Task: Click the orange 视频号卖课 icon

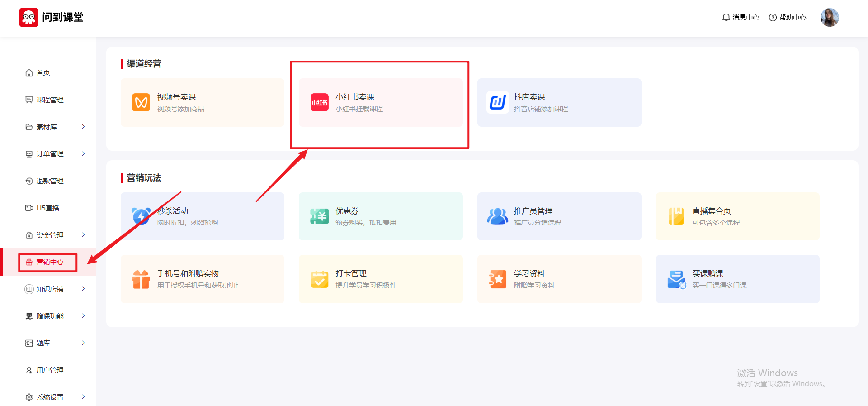Action: (x=141, y=102)
